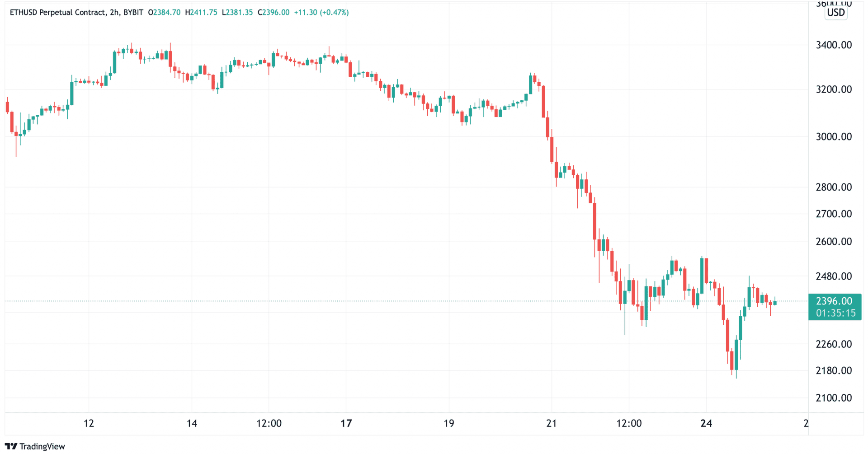
Task: Open the USD currency selector
Action: [835, 13]
